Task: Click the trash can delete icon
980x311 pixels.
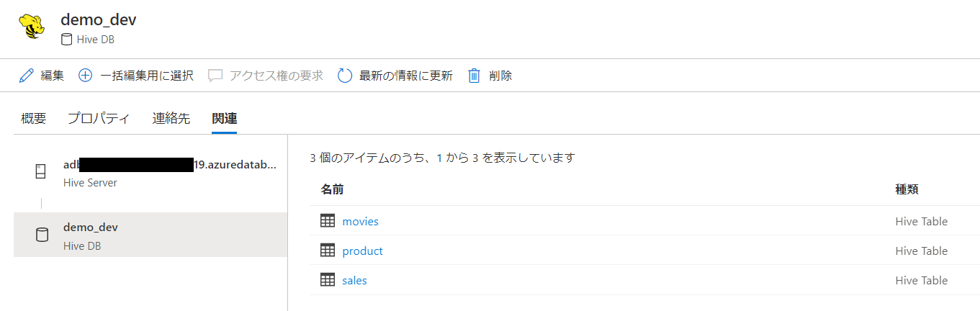Action: [474, 76]
